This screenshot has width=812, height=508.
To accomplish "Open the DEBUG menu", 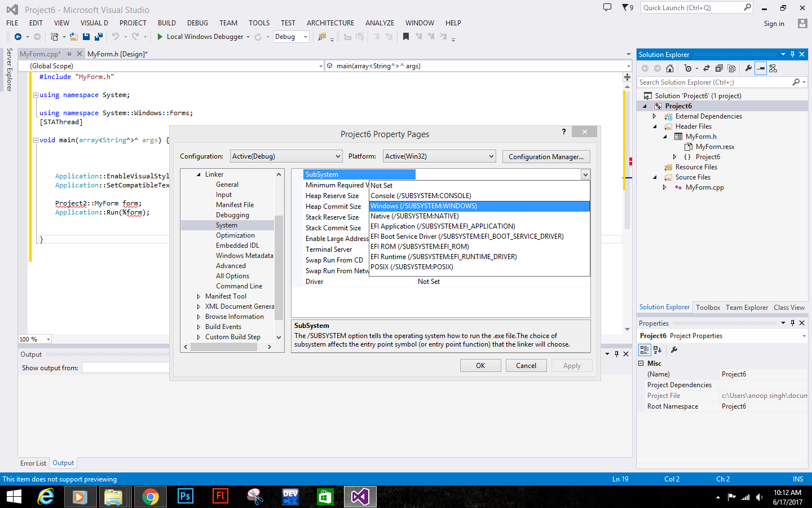I will (x=197, y=23).
